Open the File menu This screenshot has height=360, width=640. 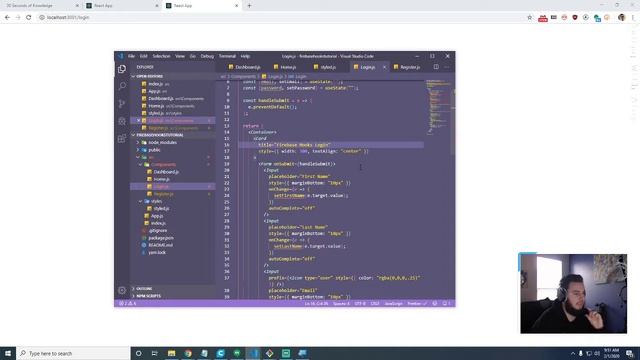[131, 56]
